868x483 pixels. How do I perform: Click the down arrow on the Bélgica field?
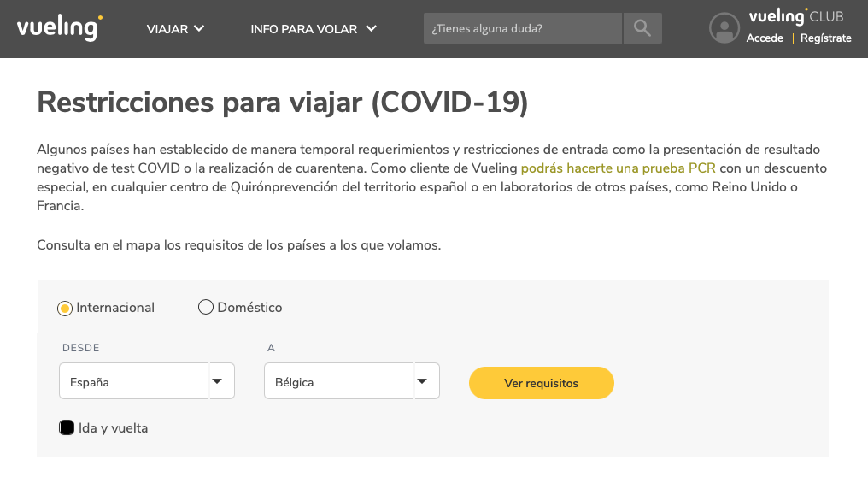pos(422,381)
